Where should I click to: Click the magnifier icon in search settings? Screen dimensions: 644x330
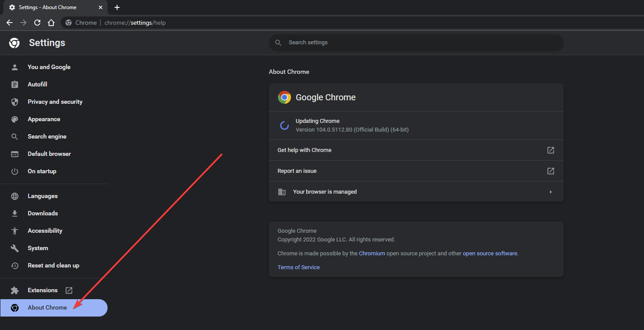tap(278, 43)
